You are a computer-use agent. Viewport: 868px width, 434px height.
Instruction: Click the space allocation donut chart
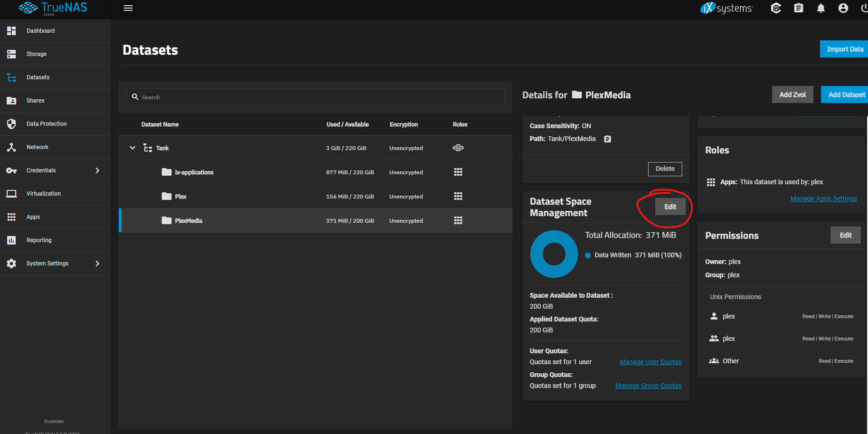tap(554, 254)
